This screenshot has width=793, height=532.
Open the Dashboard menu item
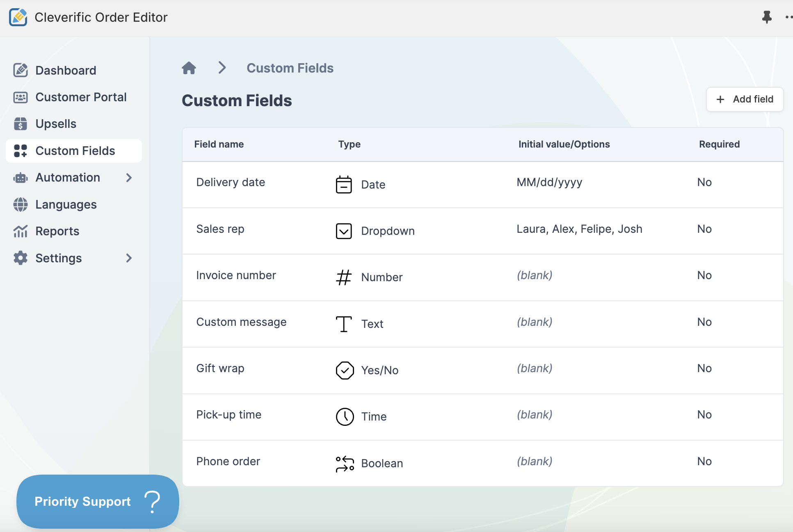pos(74,70)
